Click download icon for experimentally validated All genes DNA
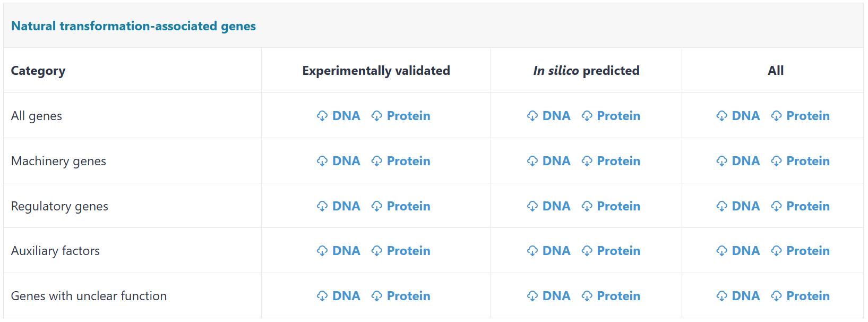This screenshot has width=868, height=322. pos(322,116)
